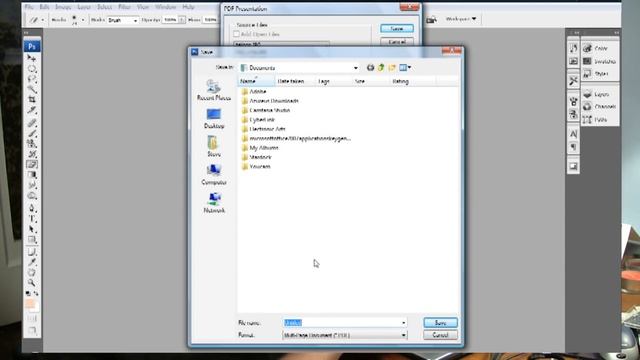Open the Help menu
640x360 pixels.
(x=188, y=7)
